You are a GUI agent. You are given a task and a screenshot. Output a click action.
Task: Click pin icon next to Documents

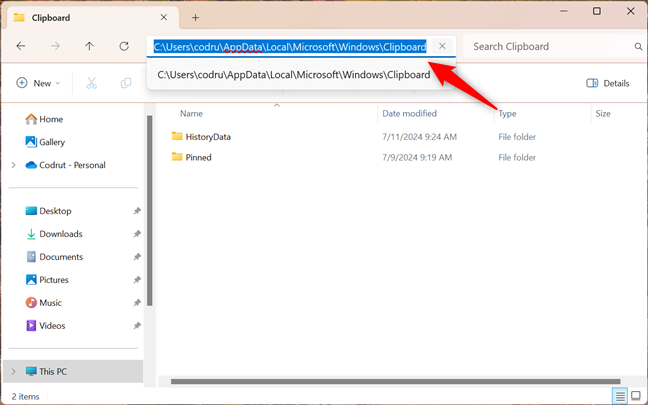tap(137, 257)
